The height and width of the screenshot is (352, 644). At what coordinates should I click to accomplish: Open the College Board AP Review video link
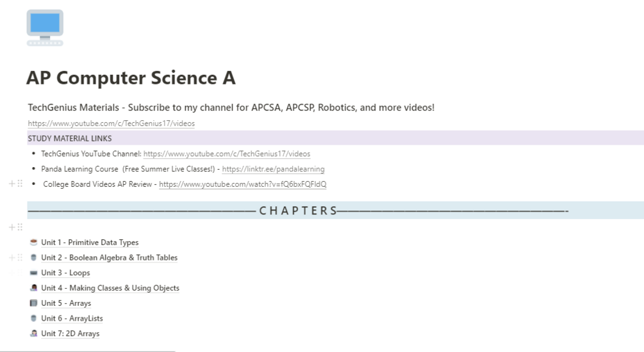point(242,184)
